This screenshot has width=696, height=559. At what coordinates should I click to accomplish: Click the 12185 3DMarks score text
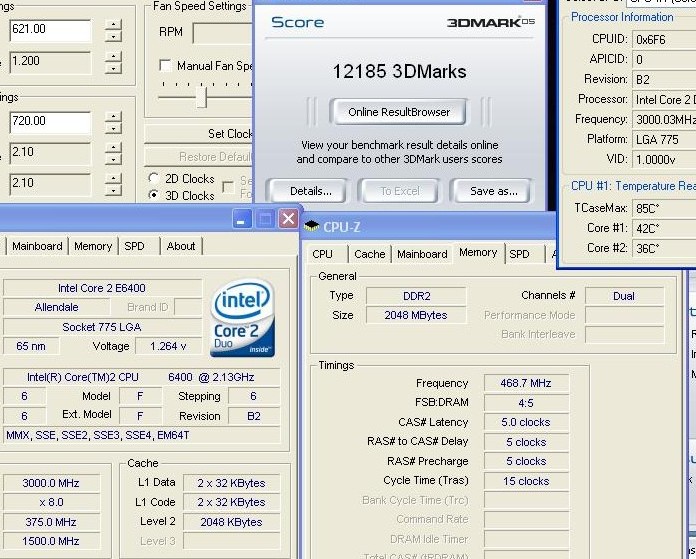399,71
